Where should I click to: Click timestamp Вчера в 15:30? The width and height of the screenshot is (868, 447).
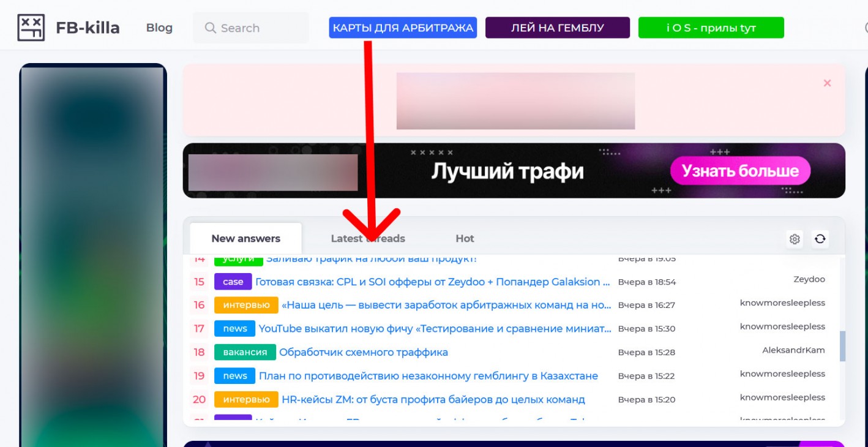pos(646,329)
